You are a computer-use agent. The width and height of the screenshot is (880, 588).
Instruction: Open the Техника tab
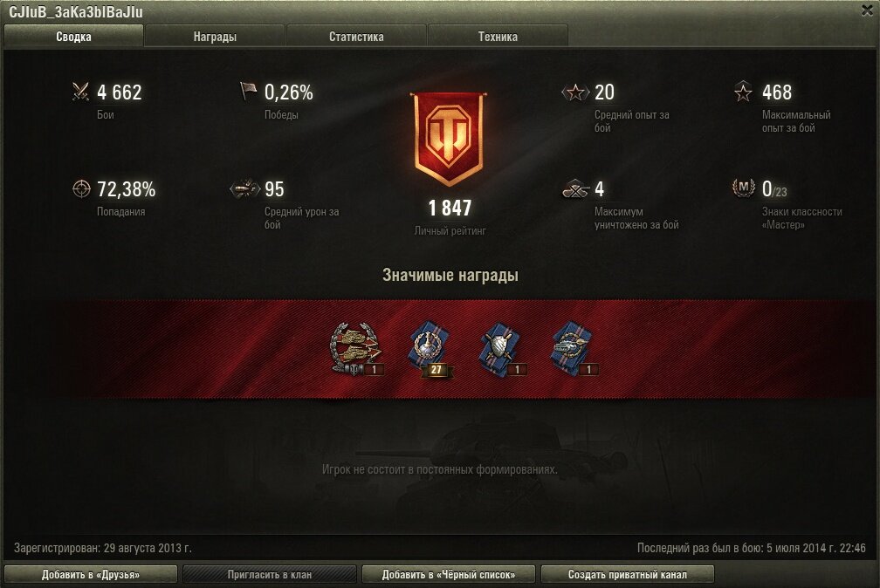pyautogui.click(x=498, y=37)
